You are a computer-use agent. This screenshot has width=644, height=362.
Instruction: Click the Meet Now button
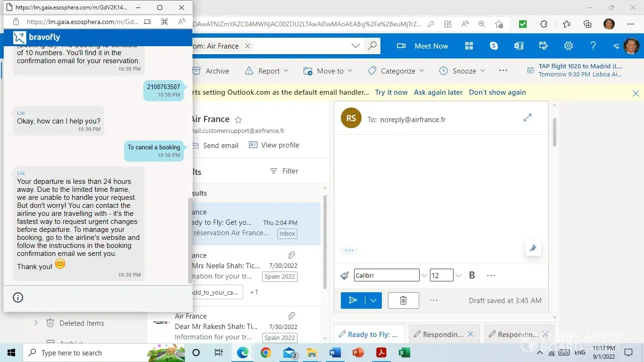[x=422, y=46]
